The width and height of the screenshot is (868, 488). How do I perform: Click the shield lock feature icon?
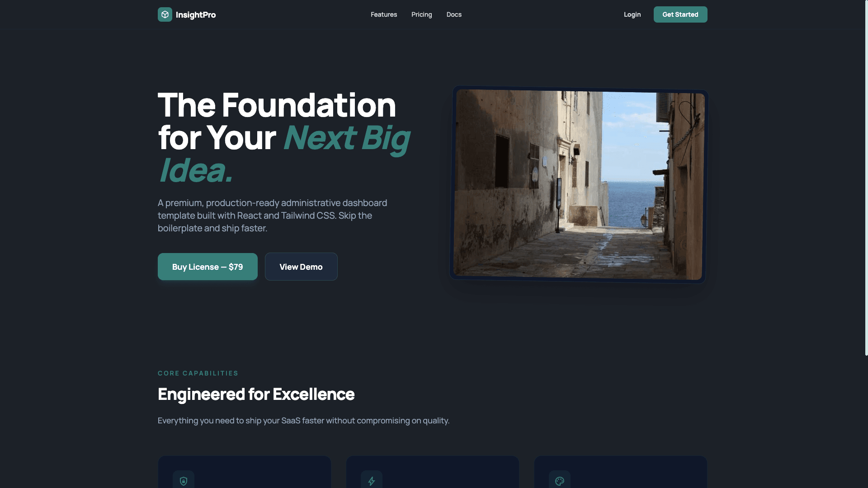click(184, 481)
